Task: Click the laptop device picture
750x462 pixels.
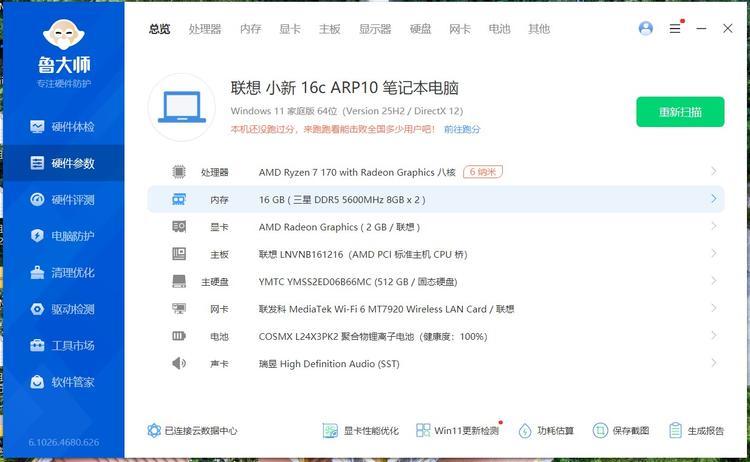Action: point(182,107)
